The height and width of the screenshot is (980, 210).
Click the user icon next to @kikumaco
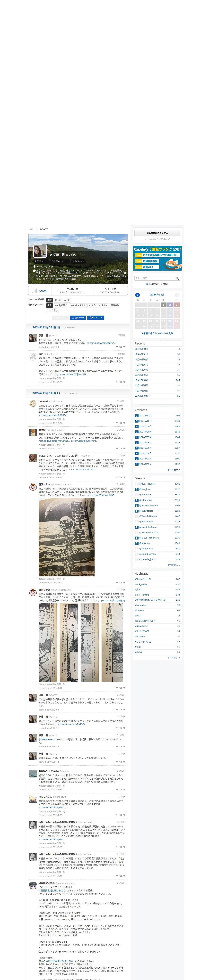(x=136, y=500)
